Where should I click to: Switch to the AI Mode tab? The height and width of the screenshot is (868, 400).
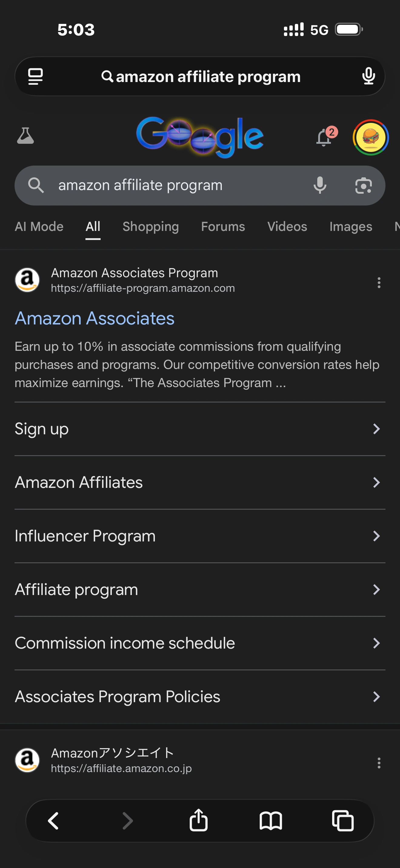pyautogui.click(x=39, y=227)
